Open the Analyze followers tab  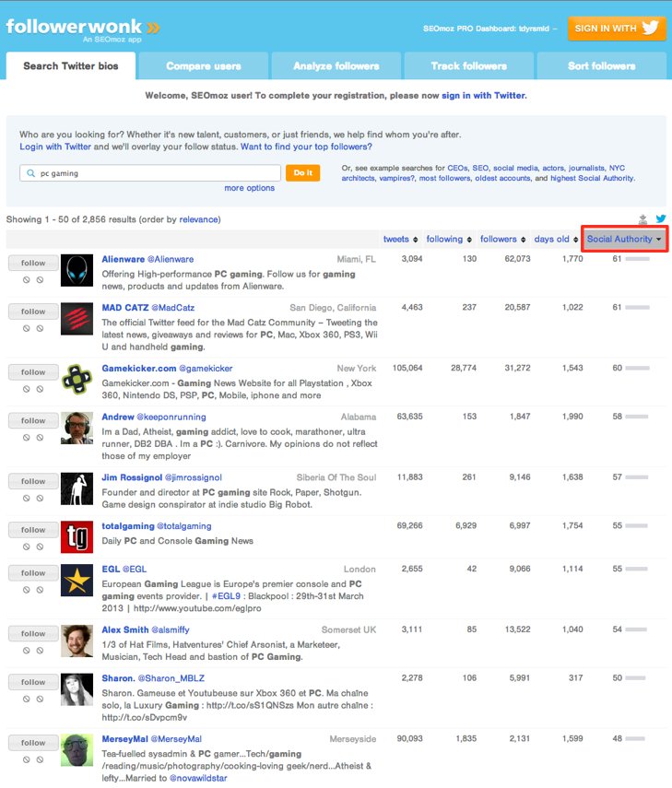(x=336, y=65)
